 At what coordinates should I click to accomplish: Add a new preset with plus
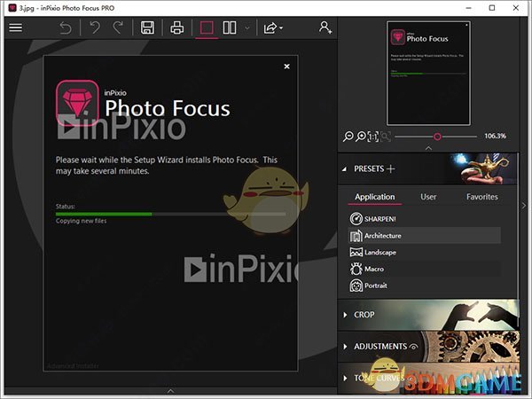pos(390,168)
